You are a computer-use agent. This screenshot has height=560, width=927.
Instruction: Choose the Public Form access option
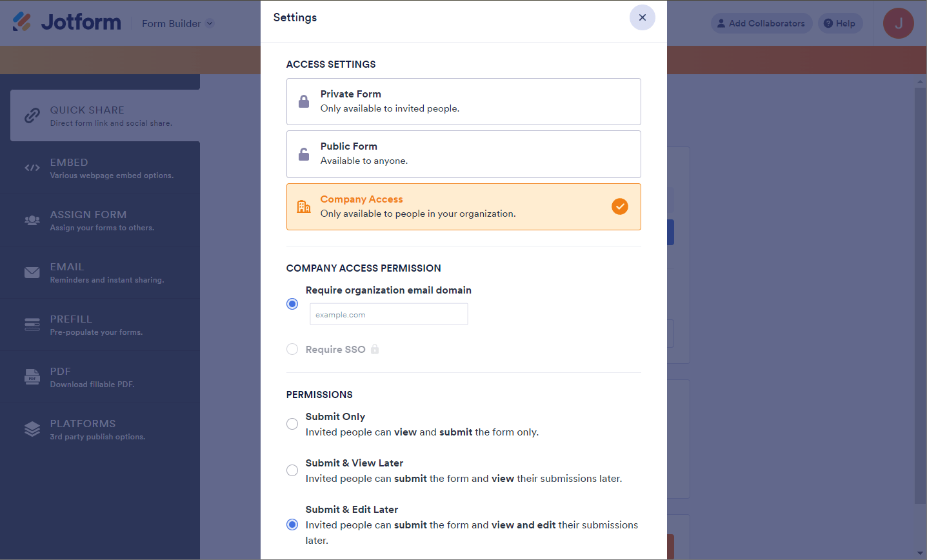click(x=463, y=154)
